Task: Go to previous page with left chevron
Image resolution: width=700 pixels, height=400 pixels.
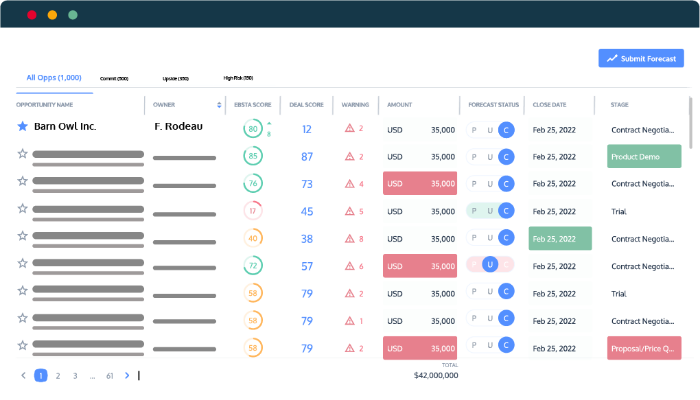Action: [x=23, y=375]
